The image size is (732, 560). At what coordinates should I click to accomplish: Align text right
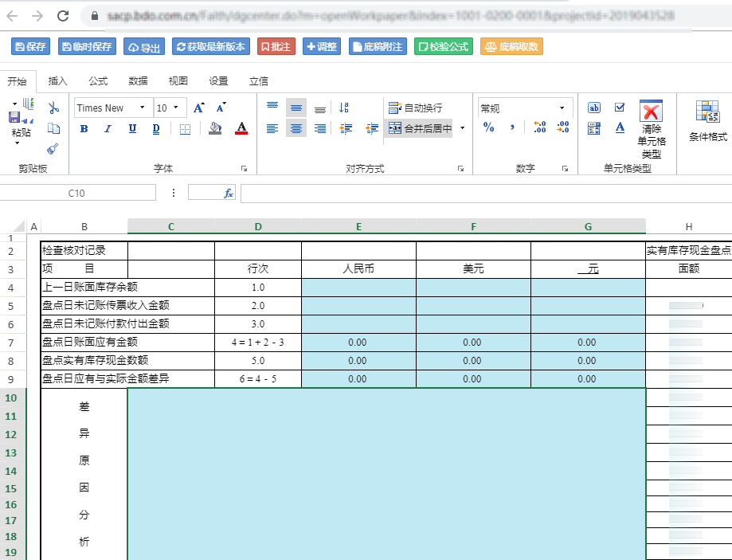coord(319,128)
